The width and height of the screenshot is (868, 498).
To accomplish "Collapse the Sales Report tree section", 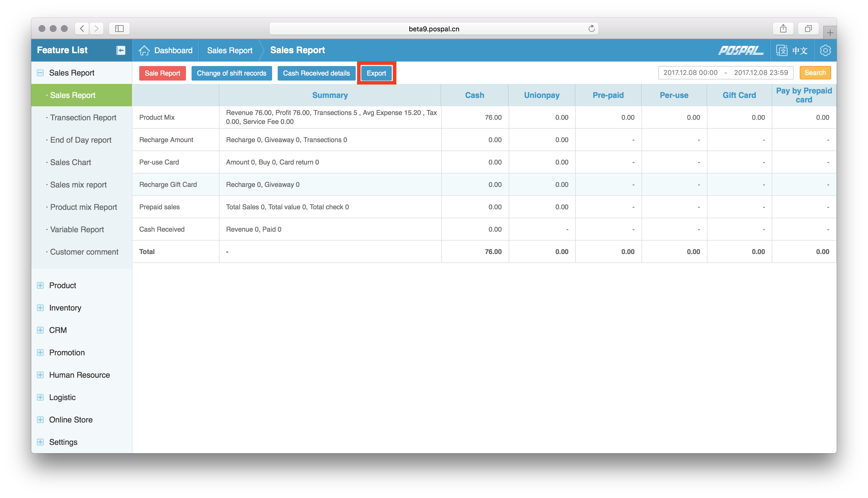I will coord(40,73).
